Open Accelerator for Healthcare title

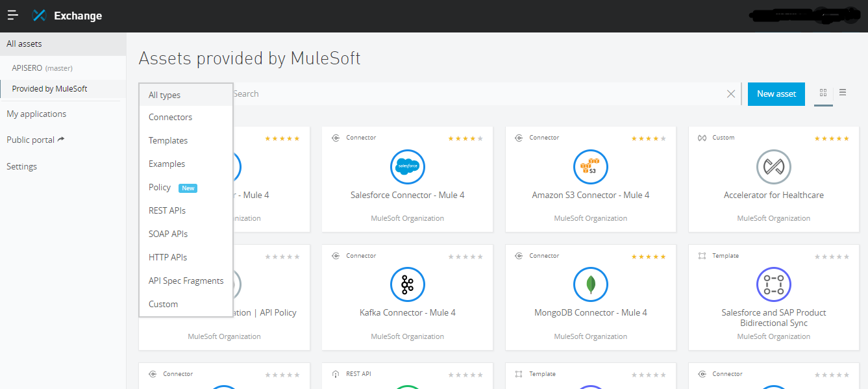pyautogui.click(x=774, y=195)
